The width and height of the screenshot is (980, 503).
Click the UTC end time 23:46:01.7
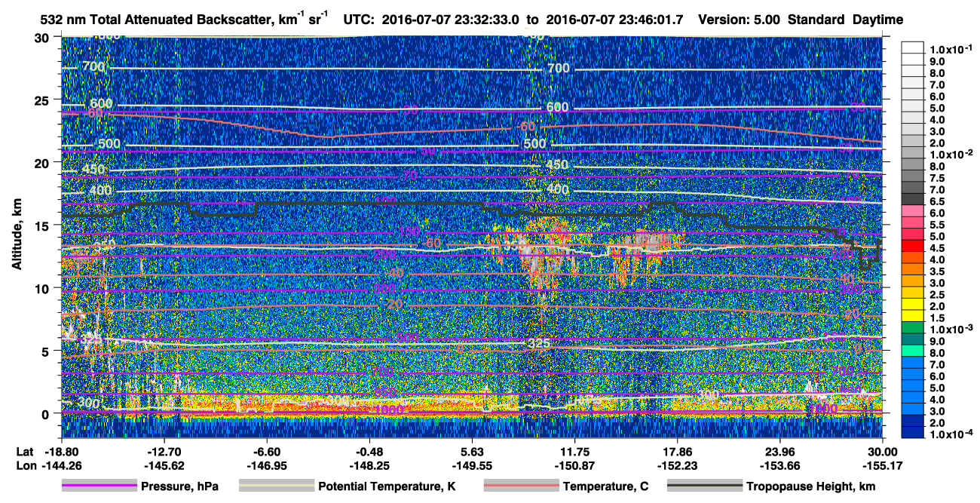coord(653,19)
